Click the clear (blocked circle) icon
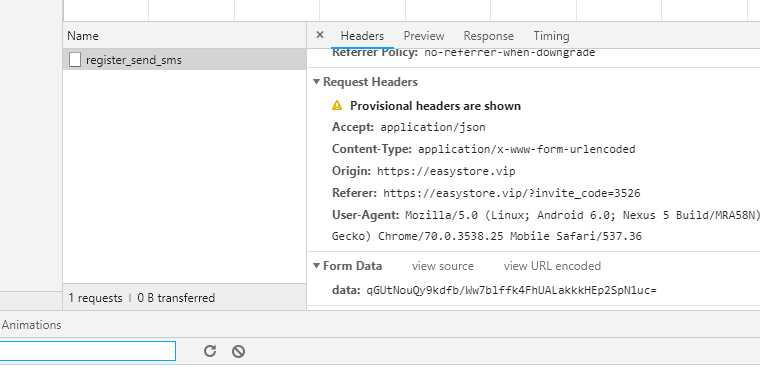The width and height of the screenshot is (760, 391). click(238, 351)
